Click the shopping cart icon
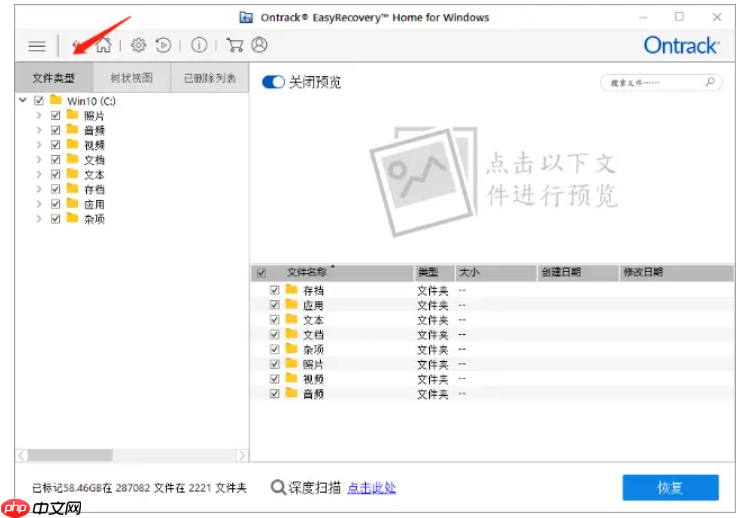The width and height of the screenshot is (747, 518). (235, 45)
